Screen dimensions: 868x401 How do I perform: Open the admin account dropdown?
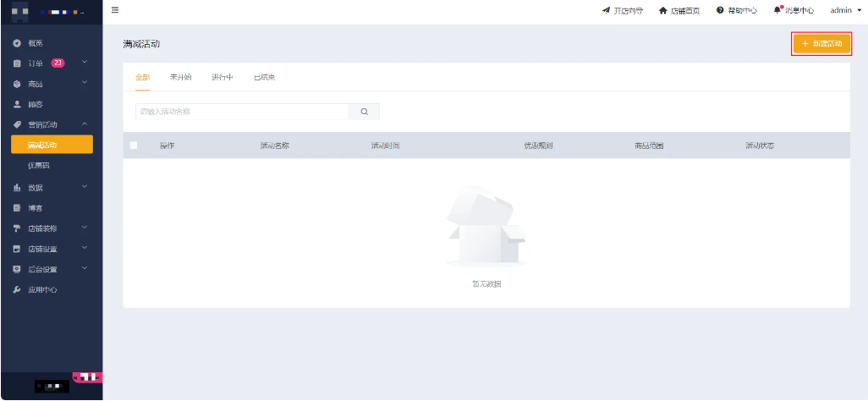coord(846,10)
